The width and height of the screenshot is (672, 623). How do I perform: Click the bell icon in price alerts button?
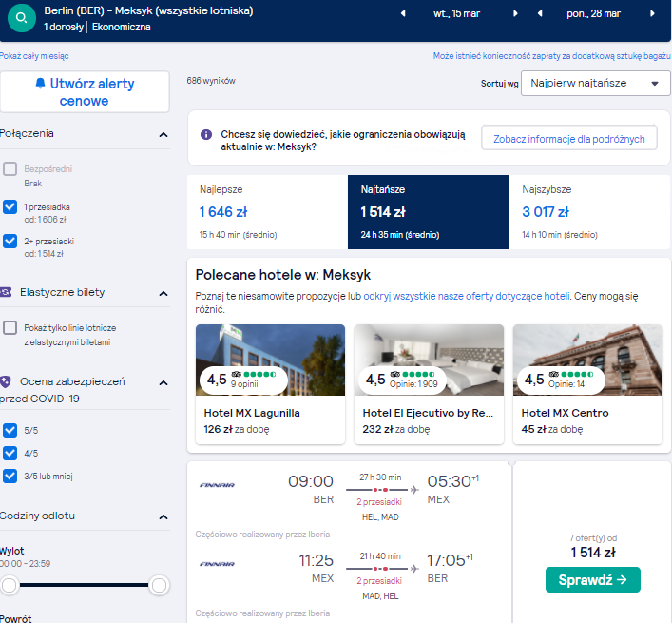40,83
